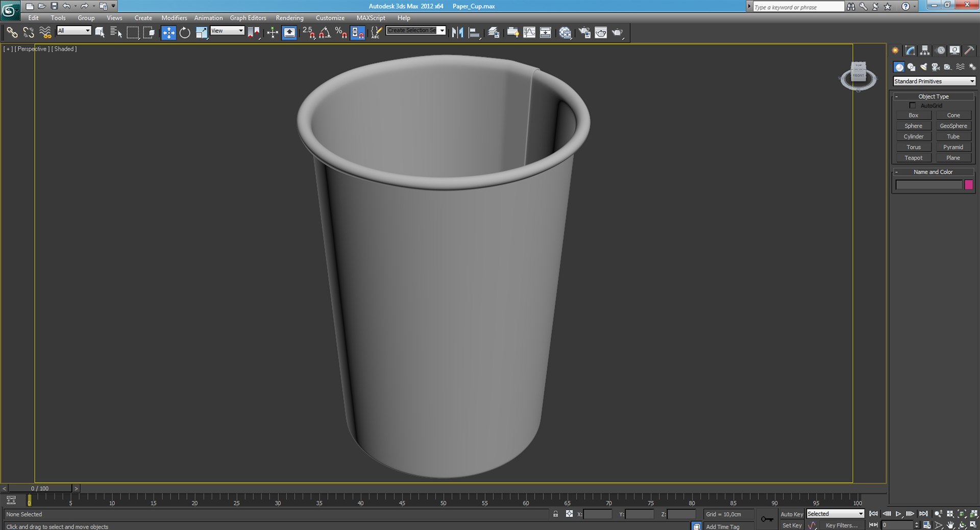Click Bind to Space Warp tool
This screenshot has width=980, height=530.
45,33
